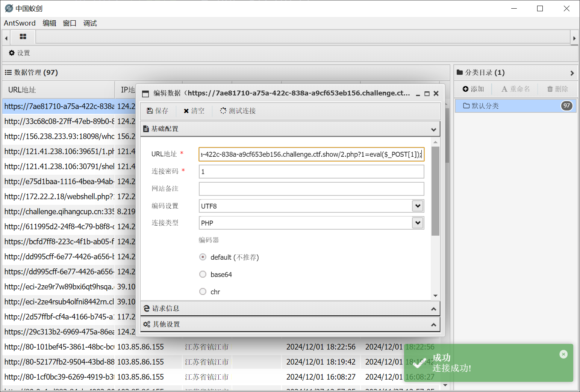
Task: Open the 连接类型 PHP dropdown
Action: point(418,223)
